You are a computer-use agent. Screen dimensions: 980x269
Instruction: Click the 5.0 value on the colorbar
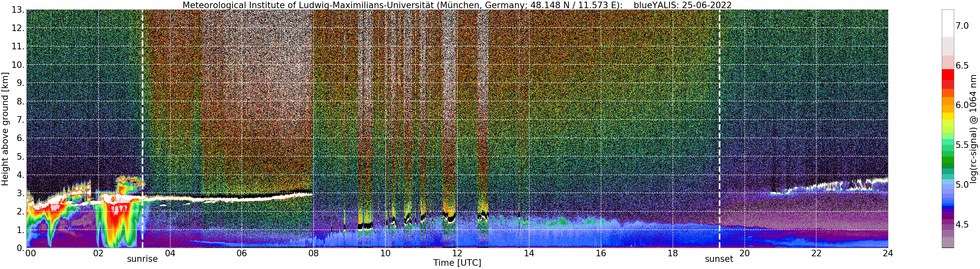[x=962, y=184]
